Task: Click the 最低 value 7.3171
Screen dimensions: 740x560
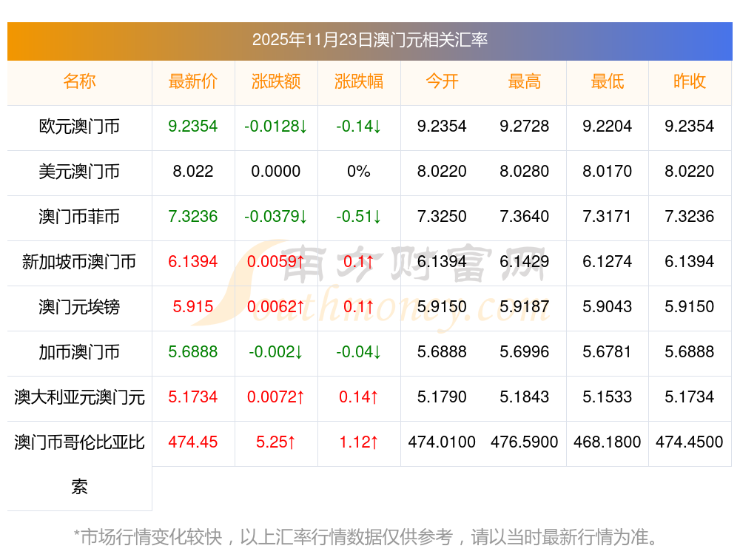Action: [608, 216]
